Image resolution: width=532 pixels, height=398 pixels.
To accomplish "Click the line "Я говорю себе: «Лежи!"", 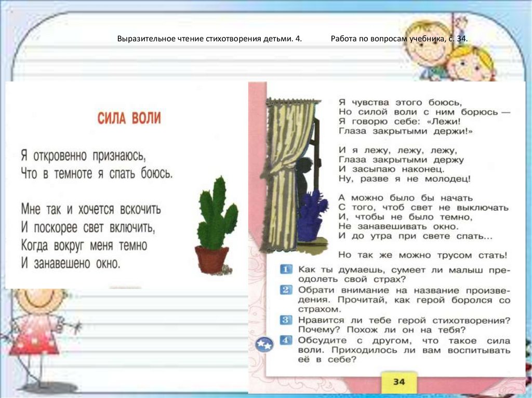I will (400, 121).
